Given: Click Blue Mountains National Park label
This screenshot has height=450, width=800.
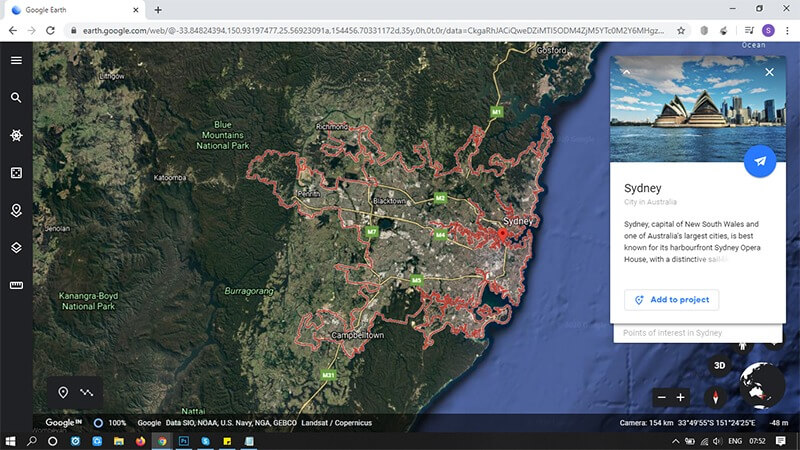Looking at the screenshot, I should click(x=222, y=135).
